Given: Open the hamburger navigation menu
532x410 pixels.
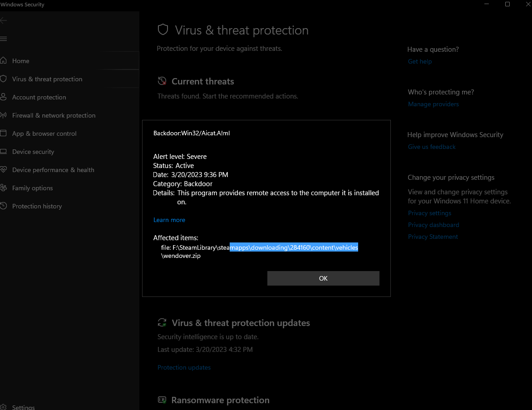Looking at the screenshot, I should pyautogui.click(x=3, y=39).
